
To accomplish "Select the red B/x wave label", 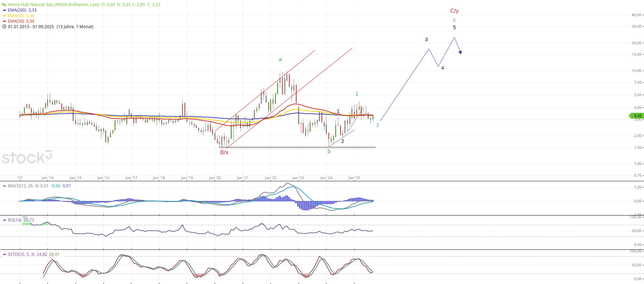I will point(224,153).
